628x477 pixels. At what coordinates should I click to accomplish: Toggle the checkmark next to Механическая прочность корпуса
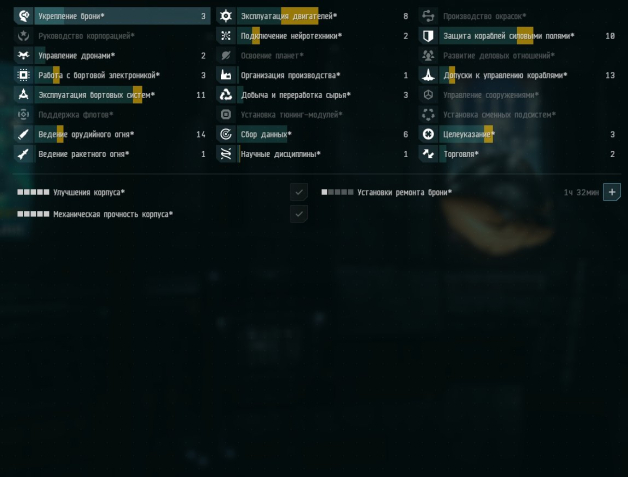click(x=299, y=214)
